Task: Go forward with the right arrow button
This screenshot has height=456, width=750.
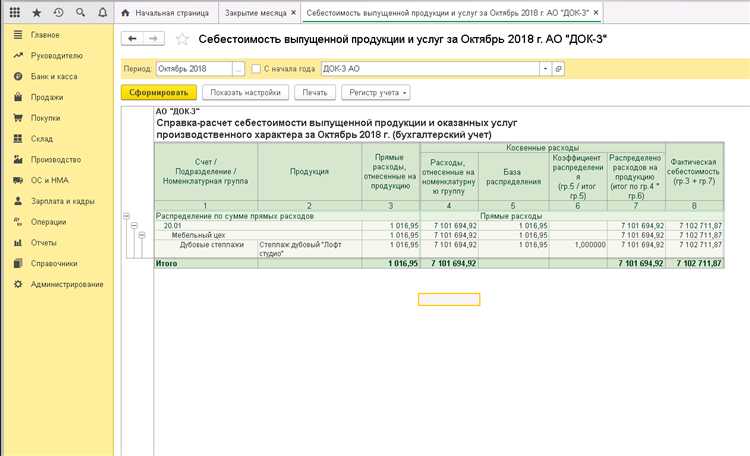Action: 154,39
